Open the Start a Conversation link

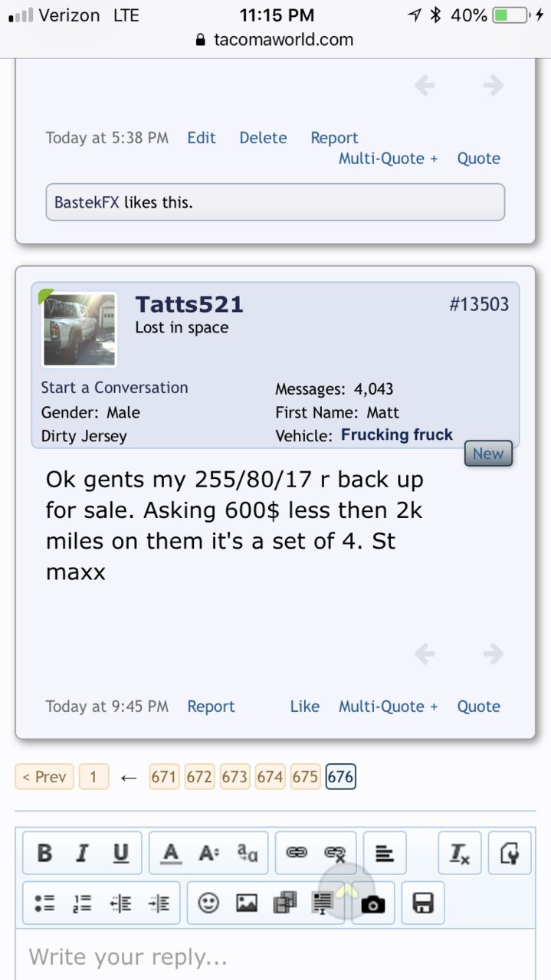coord(114,388)
